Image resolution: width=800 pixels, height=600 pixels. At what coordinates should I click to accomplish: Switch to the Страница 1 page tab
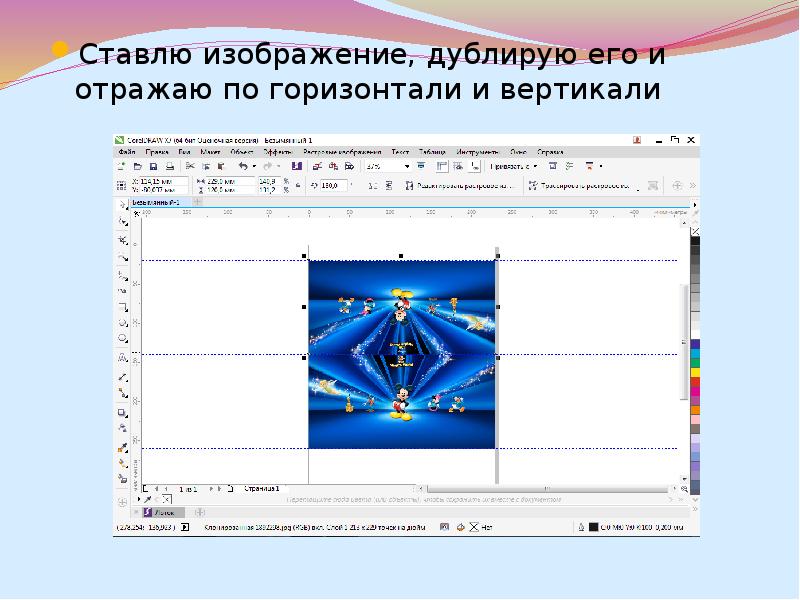tap(262, 488)
